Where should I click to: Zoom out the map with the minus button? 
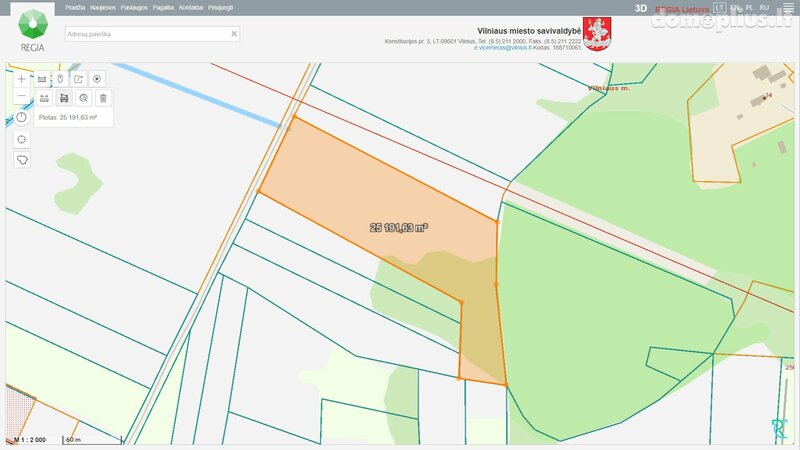[21, 96]
